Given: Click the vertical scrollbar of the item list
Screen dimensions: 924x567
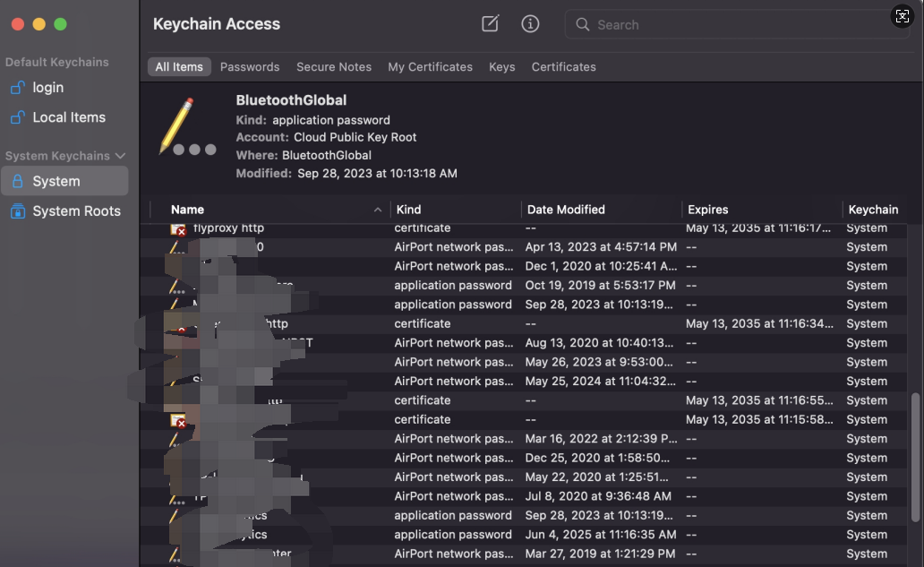Looking at the screenshot, I should click(915, 458).
